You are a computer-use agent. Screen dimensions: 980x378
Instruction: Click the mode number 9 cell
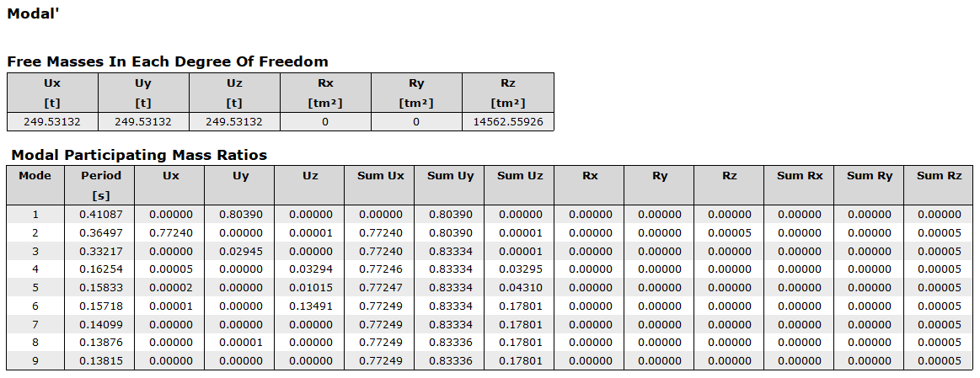pyautogui.click(x=35, y=360)
